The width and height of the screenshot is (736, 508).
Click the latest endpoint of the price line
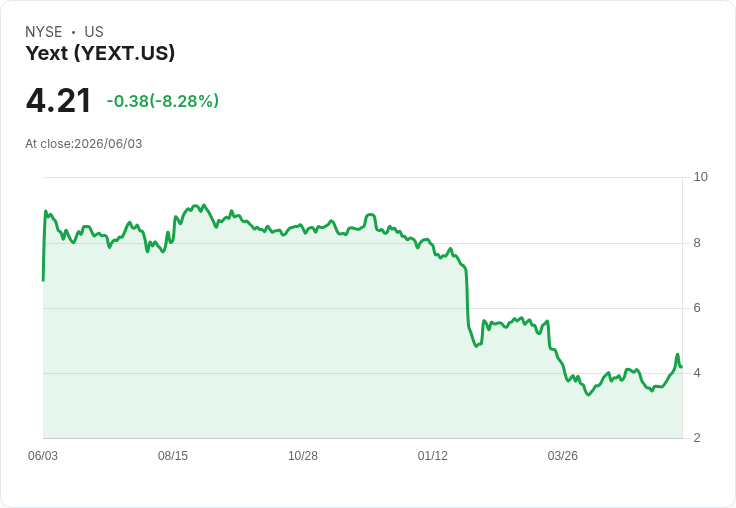pyautogui.click(x=681, y=367)
